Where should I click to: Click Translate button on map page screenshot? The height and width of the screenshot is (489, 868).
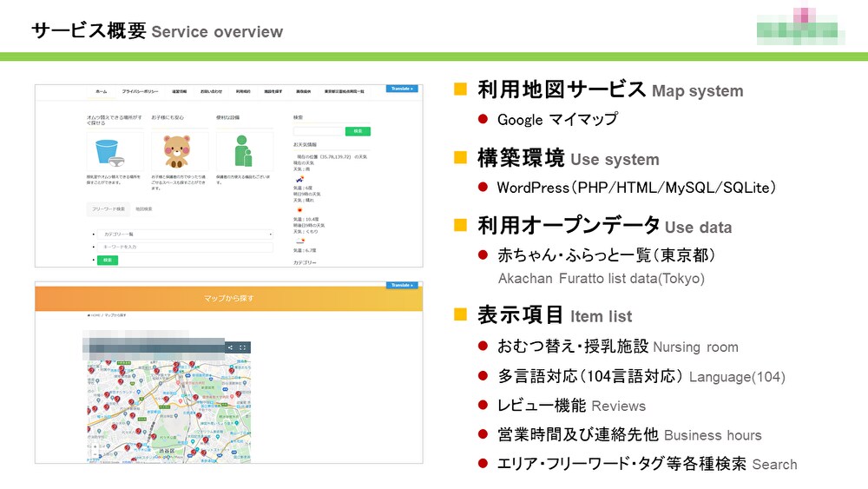[x=402, y=285]
